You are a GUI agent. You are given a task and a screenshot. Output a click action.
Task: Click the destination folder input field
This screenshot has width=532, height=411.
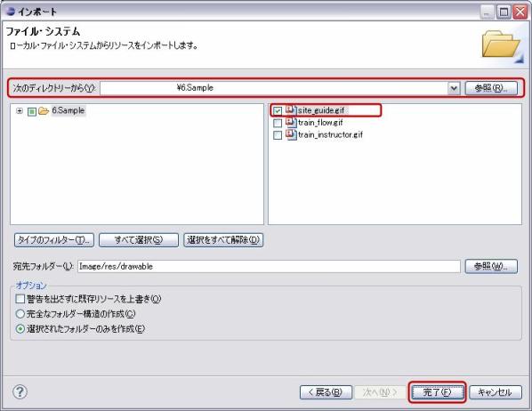[x=269, y=266]
